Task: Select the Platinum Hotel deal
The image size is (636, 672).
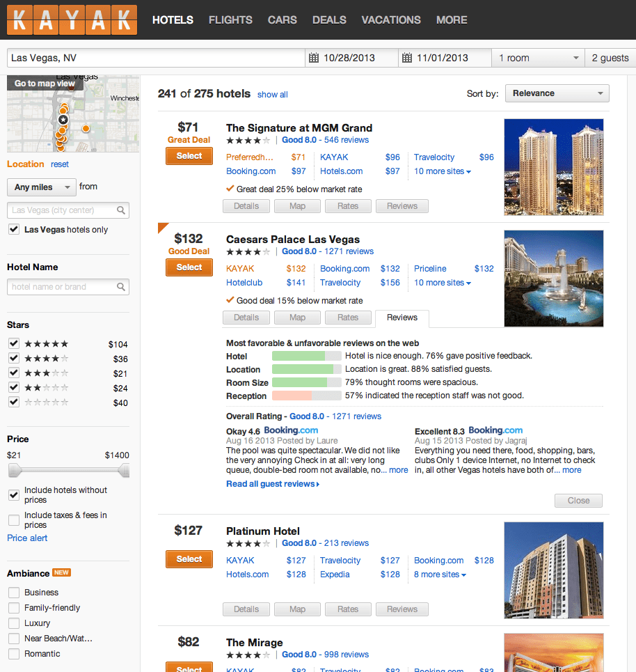Action: click(189, 559)
